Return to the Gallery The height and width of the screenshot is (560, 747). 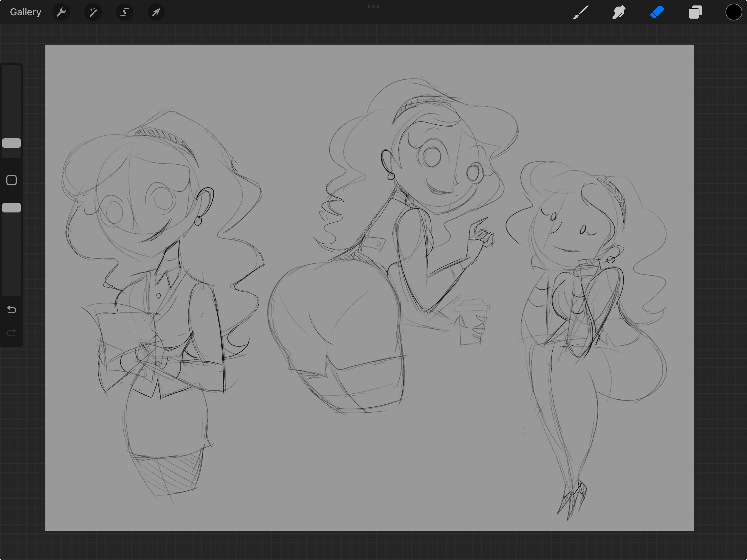click(x=25, y=12)
